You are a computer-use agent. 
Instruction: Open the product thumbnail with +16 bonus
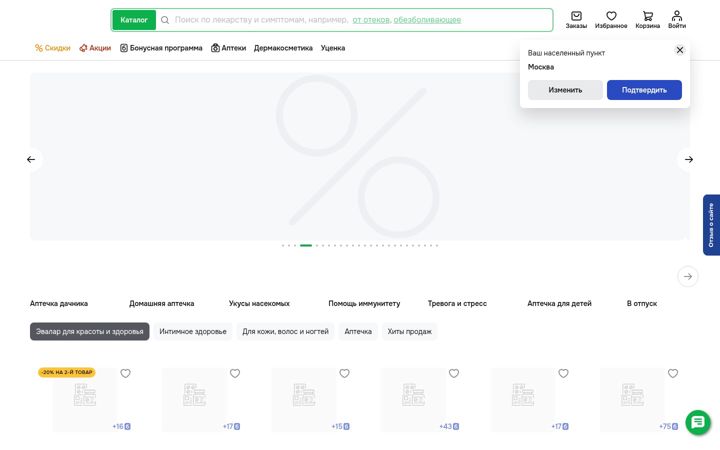click(85, 399)
